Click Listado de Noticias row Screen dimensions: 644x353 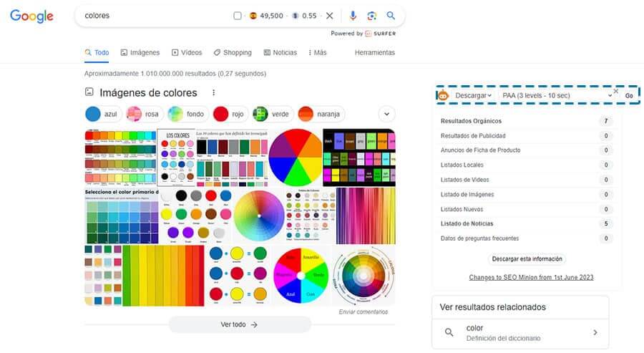[526, 223]
